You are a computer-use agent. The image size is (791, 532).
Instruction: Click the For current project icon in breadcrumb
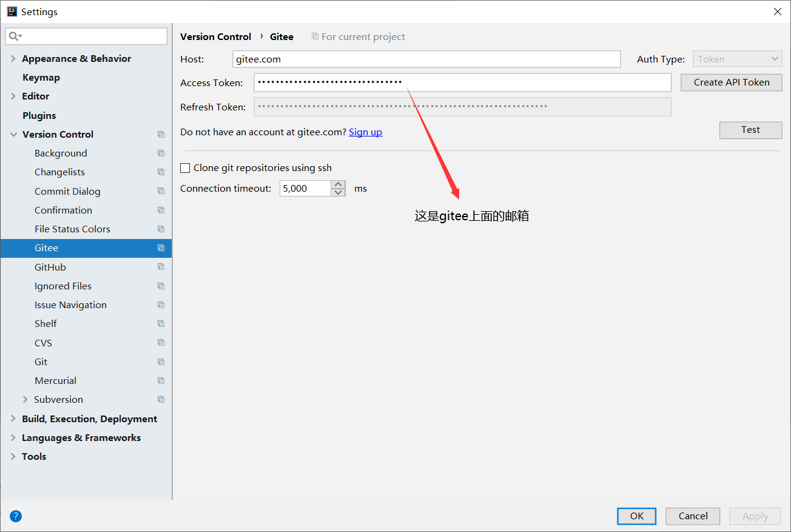pyautogui.click(x=315, y=36)
